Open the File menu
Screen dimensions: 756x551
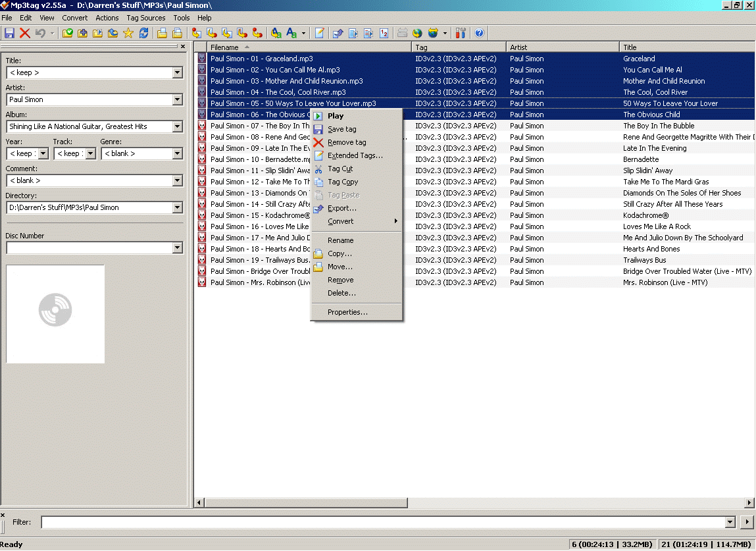tap(7, 18)
